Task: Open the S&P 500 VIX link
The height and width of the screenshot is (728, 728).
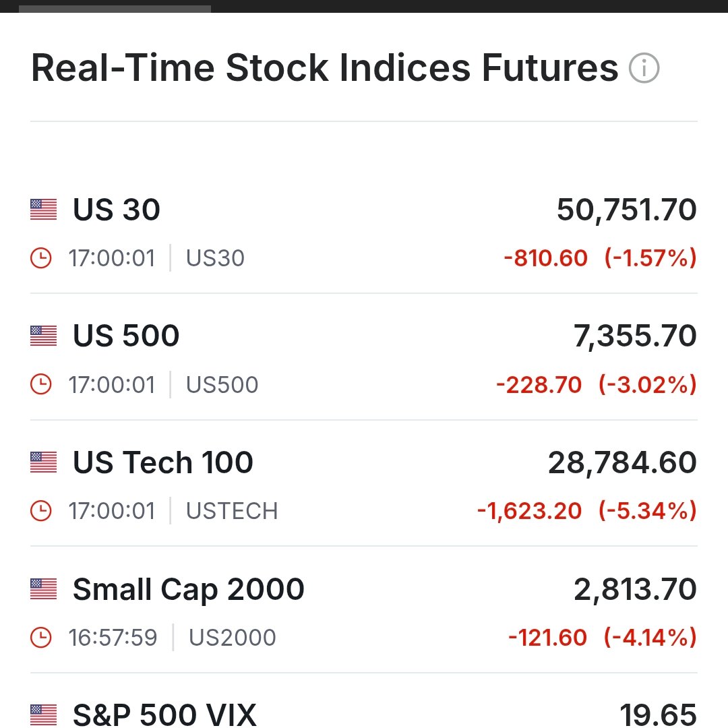Action: tap(164, 715)
